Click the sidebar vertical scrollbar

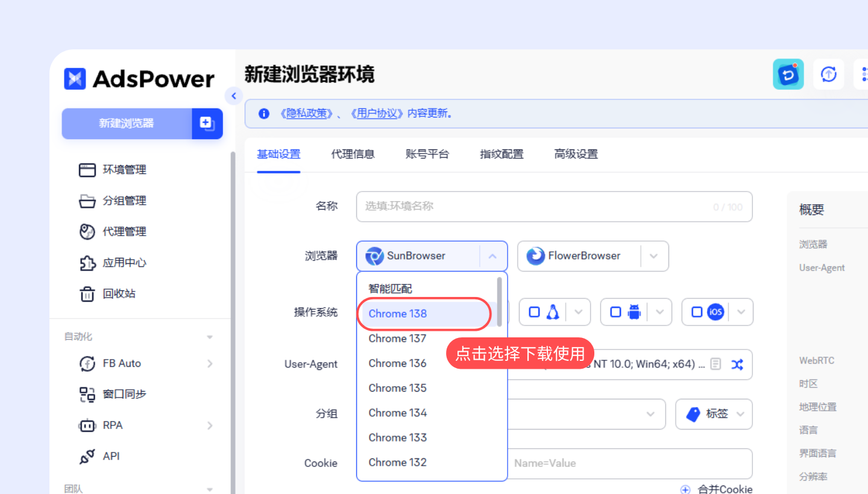click(x=233, y=322)
